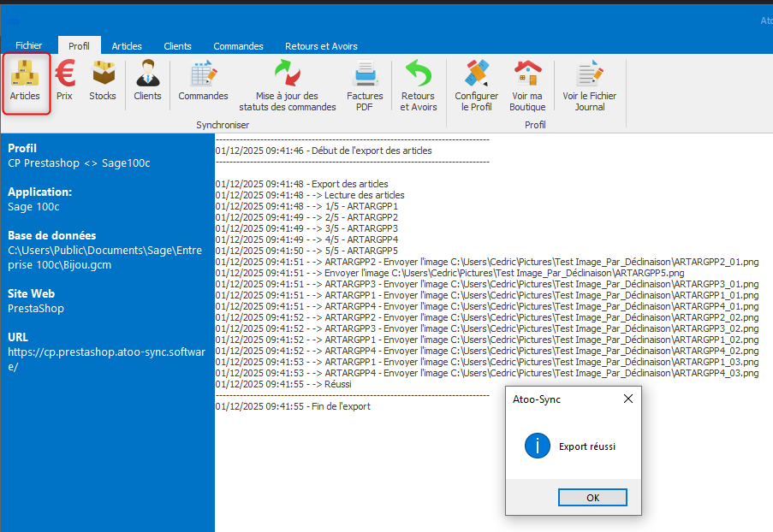
Task: Click log line ending ARTARGPP4_03.png
Action: point(487,373)
